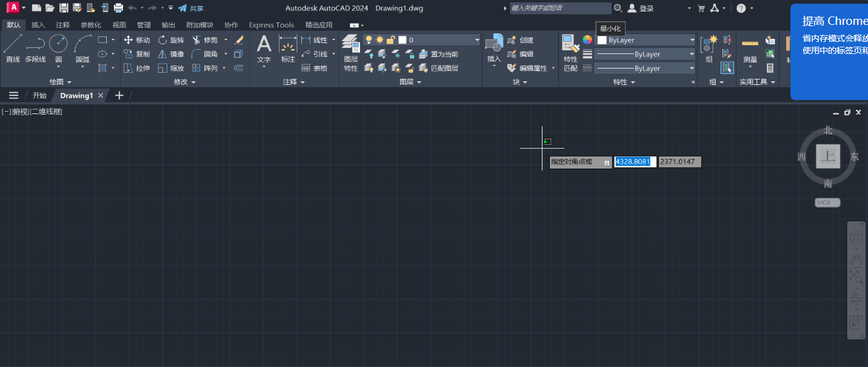Switch to the 插入 ribbon tab
The image size is (868, 367).
click(38, 25)
